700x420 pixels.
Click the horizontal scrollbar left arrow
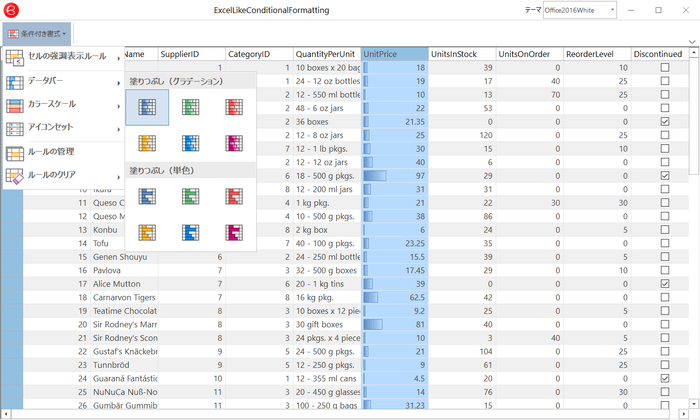[6, 414]
